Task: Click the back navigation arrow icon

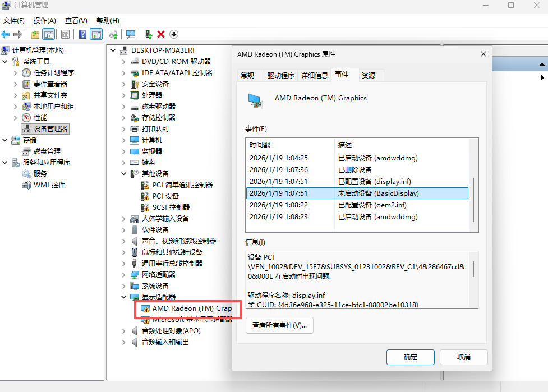Action: [x=5, y=34]
